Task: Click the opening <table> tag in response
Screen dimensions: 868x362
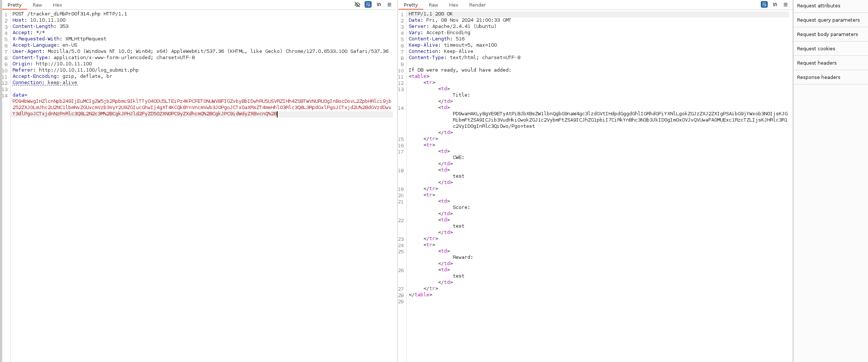Action: (x=419, y=76)
